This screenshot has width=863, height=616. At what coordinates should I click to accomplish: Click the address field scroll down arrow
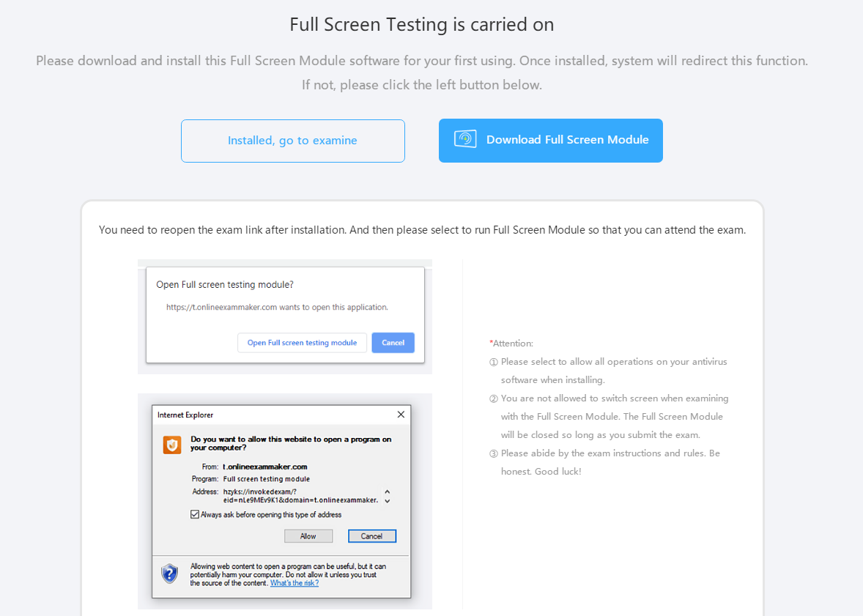[x=388, y=501]
